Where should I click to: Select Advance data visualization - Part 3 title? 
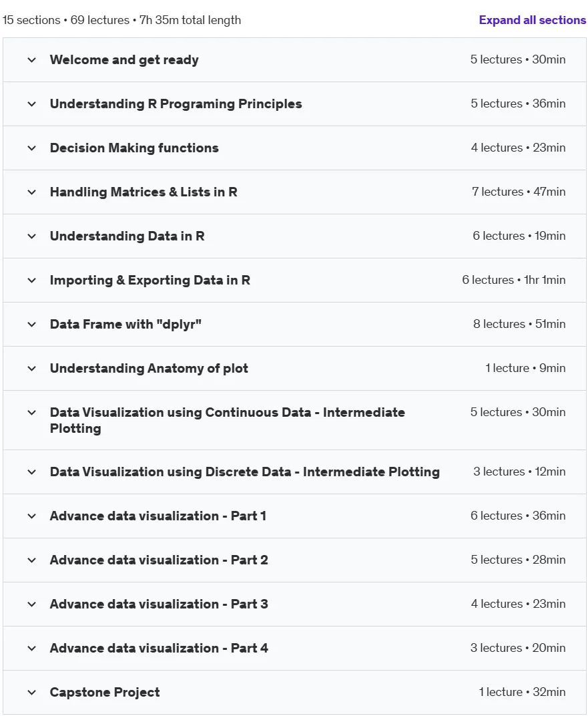(159, 604)
